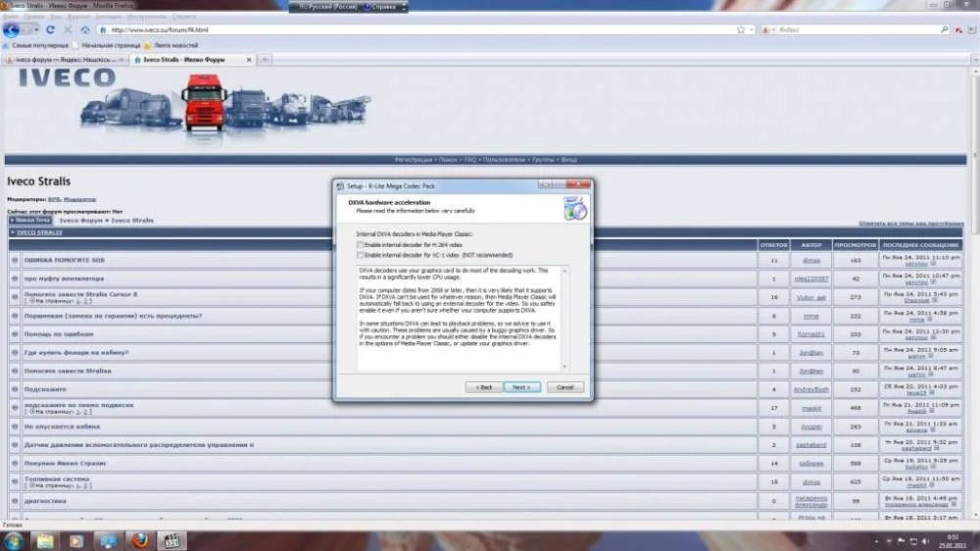
Task: Open 'Покупаю Ивеко Стралис' topic
Action: [65, 464]
